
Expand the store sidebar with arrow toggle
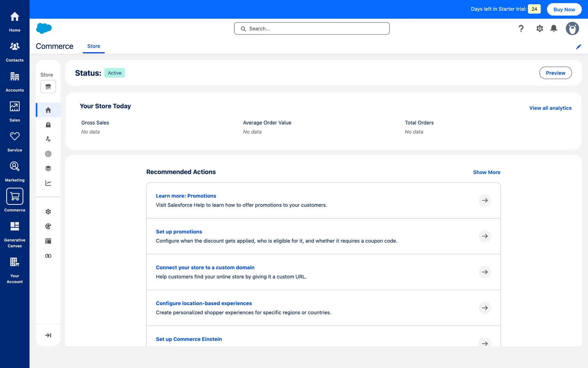click(x=48, y=335)
